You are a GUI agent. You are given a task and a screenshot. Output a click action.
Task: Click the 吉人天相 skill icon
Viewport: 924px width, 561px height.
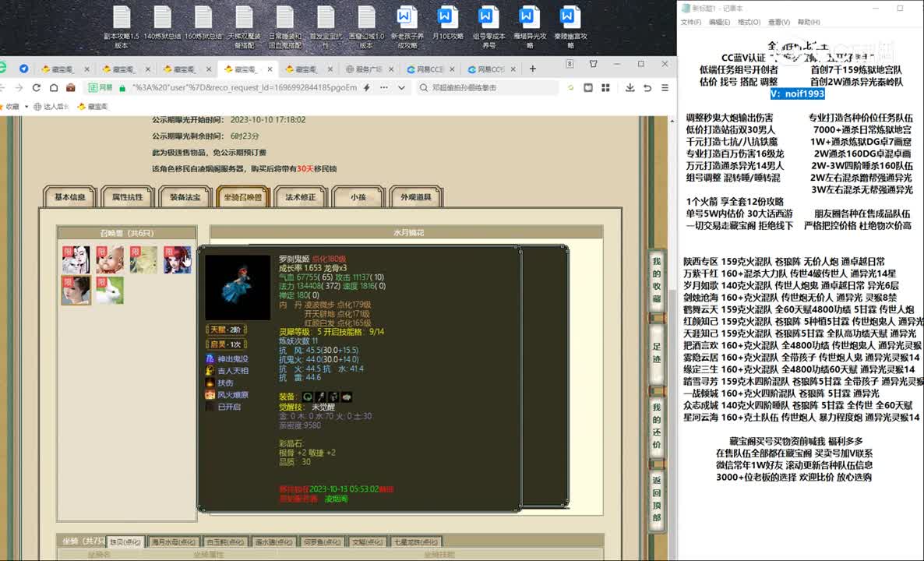210,371
